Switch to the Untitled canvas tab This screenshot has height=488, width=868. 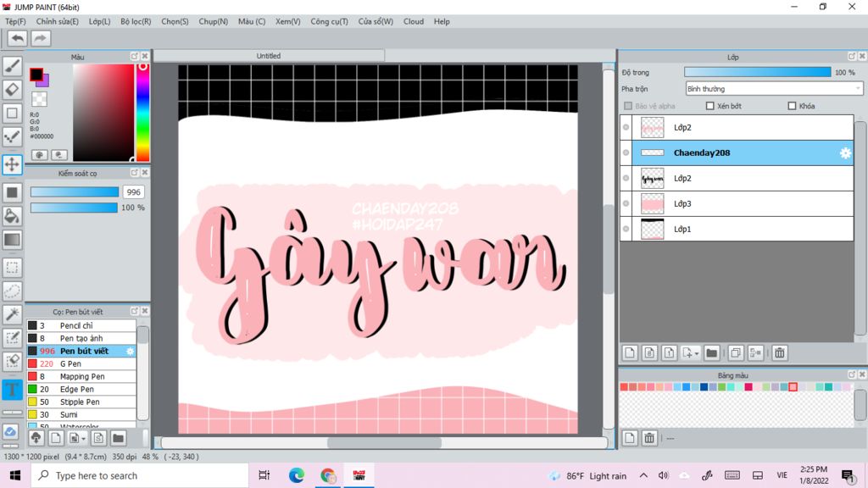pos(269,56)
